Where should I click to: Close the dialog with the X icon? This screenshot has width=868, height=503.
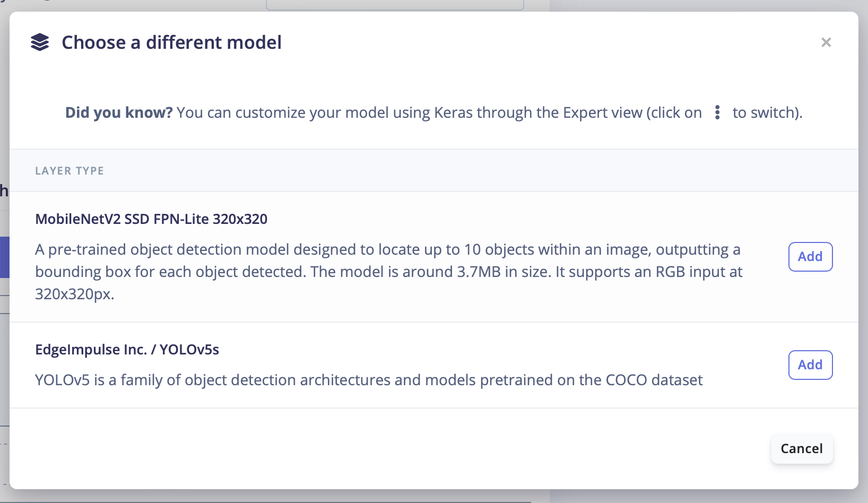pyautogui.click(x=826, y=42)
